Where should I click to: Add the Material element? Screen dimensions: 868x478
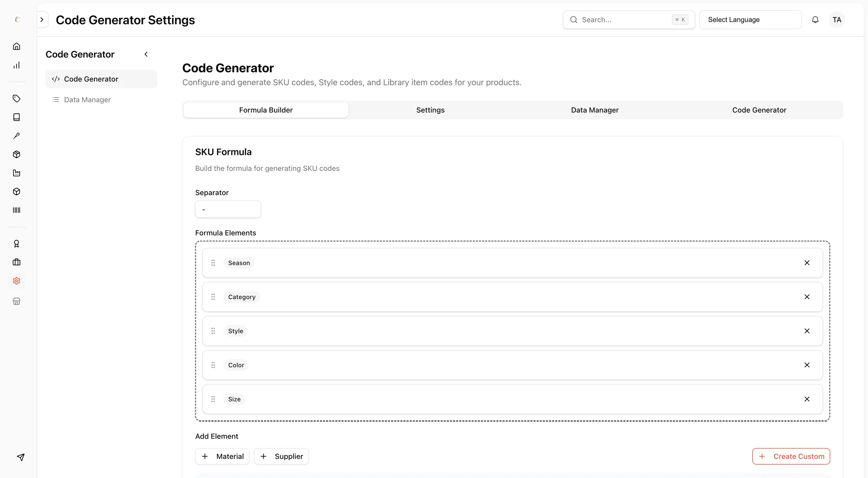click(x=222, y=456)
